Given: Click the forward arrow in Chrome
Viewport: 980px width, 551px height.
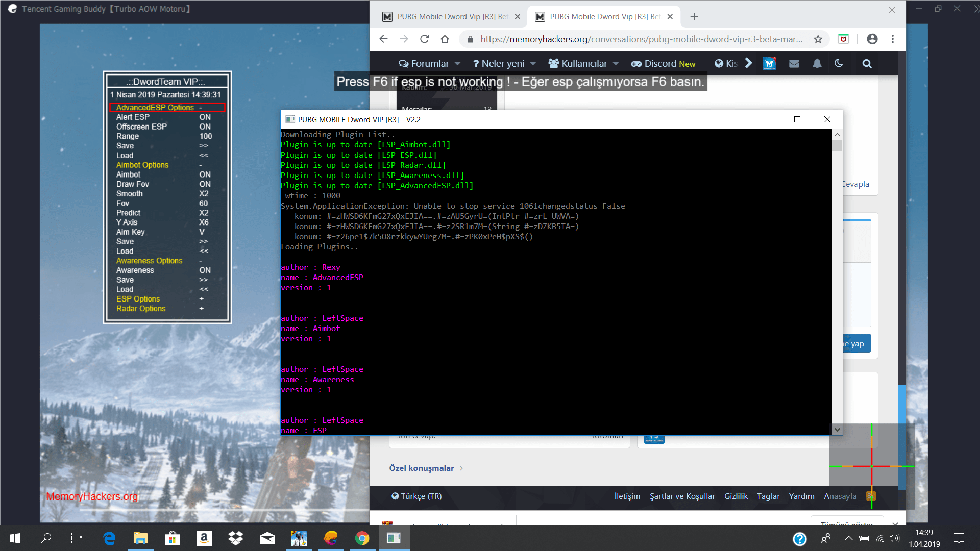Looking at the screenshot, I should tap(404, 39).
